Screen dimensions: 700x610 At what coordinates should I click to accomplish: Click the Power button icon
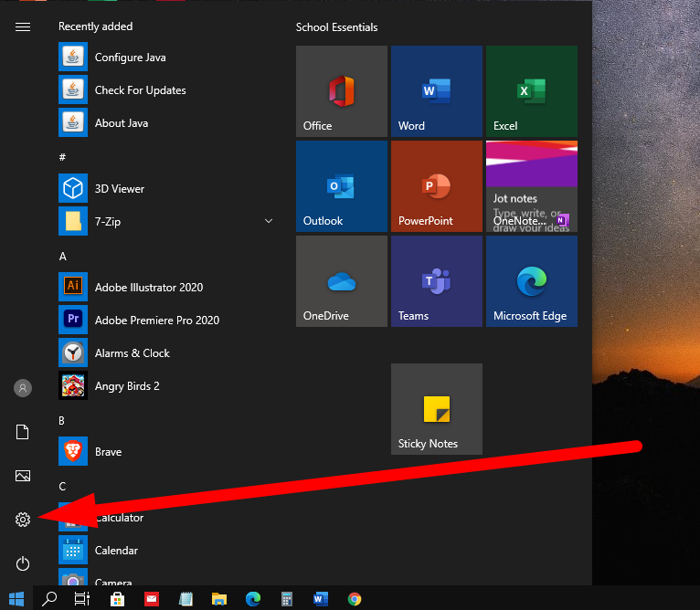[23, 563]
